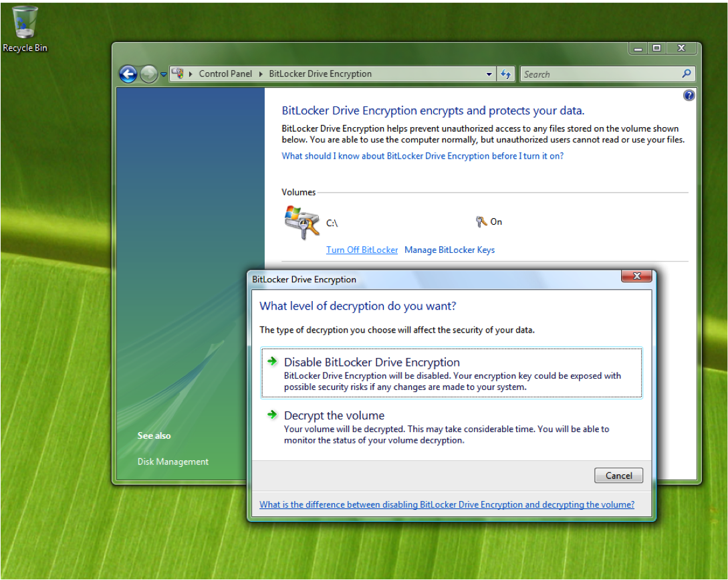Go back with the blue Back arrow

pos(128,74)
